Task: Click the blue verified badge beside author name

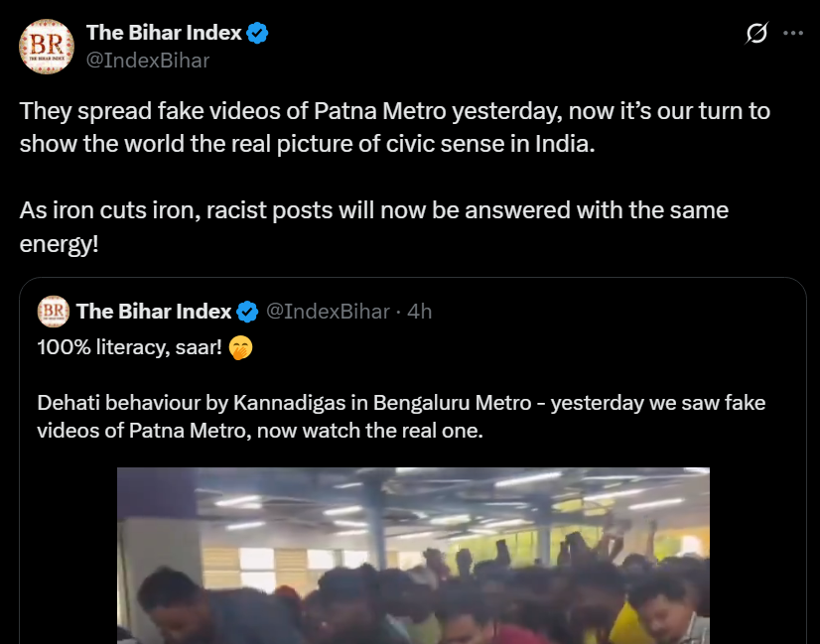Action: [258, 33]
